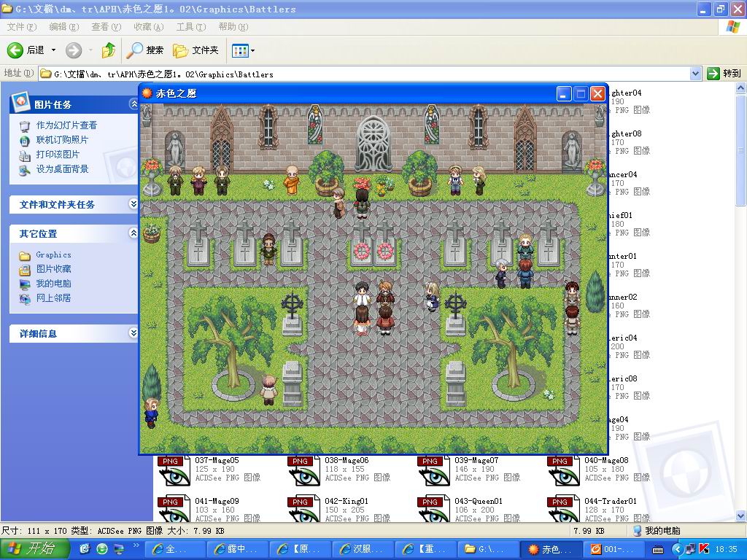Viewport: 747px width, 560px height.
Task: Open the 收藏(A) menu
Action: pyautogui.click(x=148, y=27)
